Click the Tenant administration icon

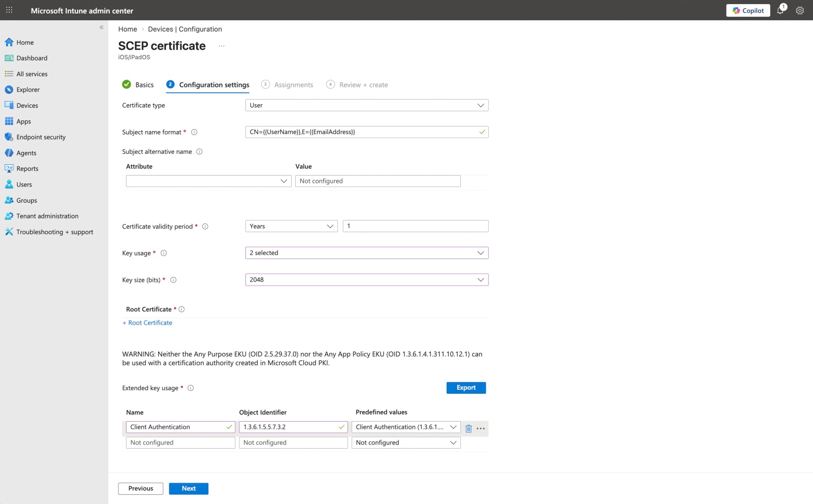point(9,216)
